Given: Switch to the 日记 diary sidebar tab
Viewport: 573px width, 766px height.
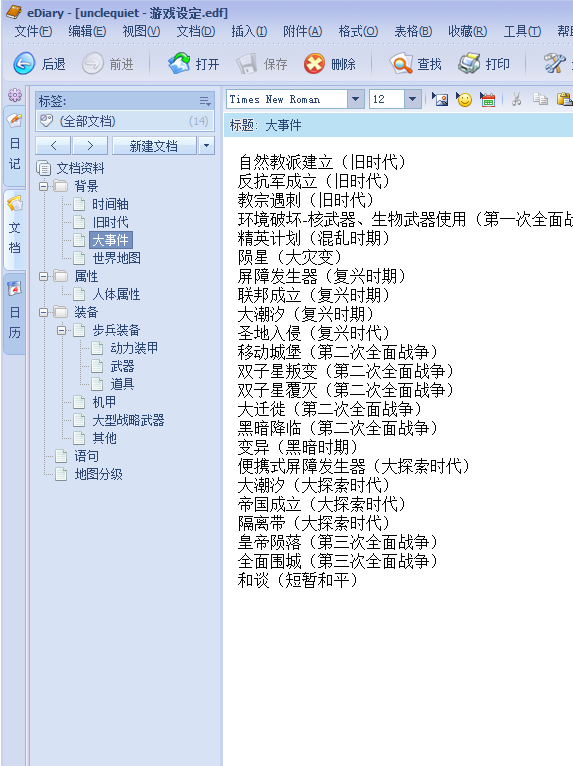Looking at the screenshot, I should pyautogui.click(x=15, y=147).
